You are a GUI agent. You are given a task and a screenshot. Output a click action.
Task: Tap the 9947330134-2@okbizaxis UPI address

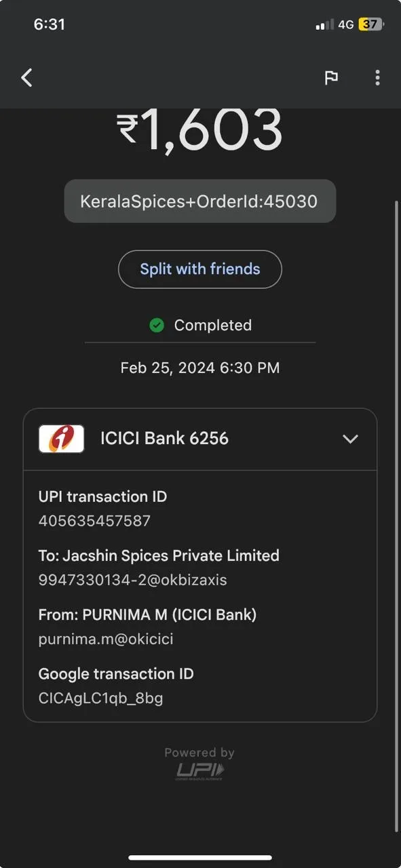pyautogui.click(x=133, y=580)
